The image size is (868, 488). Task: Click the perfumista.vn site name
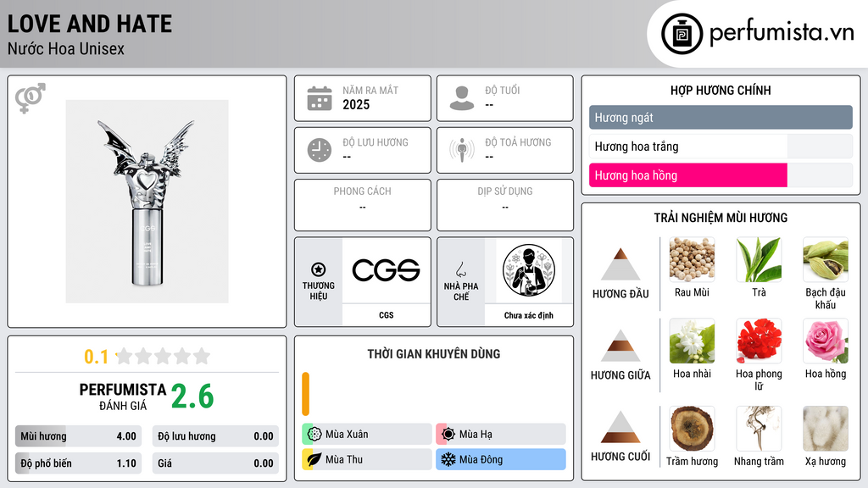[x=782, y=33]
